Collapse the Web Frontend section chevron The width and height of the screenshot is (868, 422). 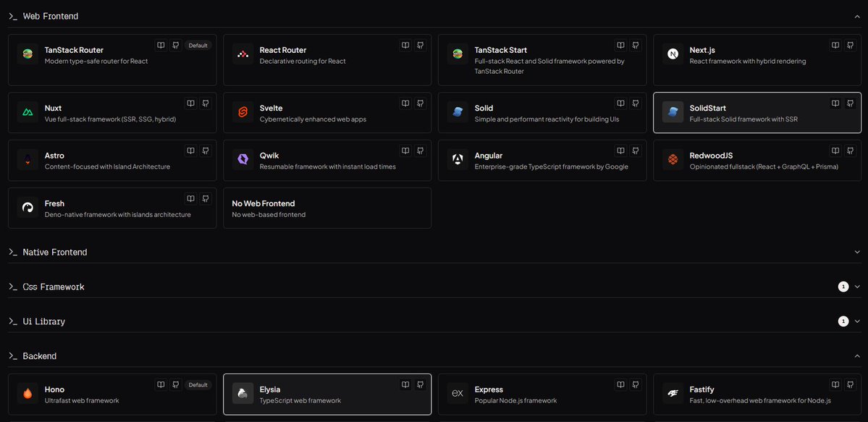pos(857,17)
